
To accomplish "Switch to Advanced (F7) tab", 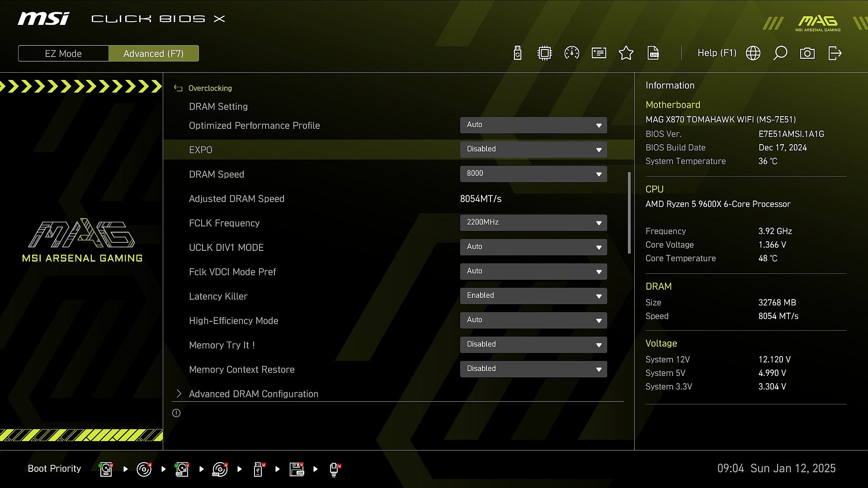I will coord(154,53).
